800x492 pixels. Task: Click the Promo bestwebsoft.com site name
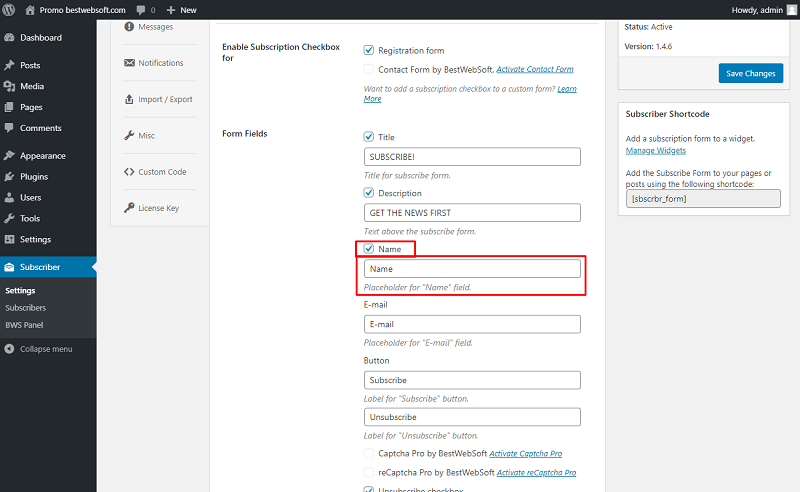[x=83, y=10]
